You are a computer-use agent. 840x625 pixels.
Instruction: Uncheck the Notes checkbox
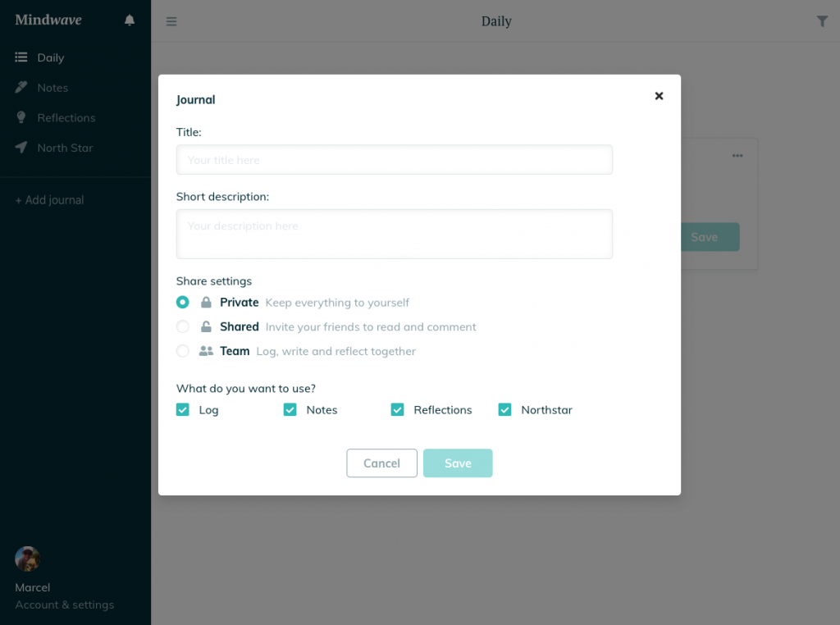(290, 410)
